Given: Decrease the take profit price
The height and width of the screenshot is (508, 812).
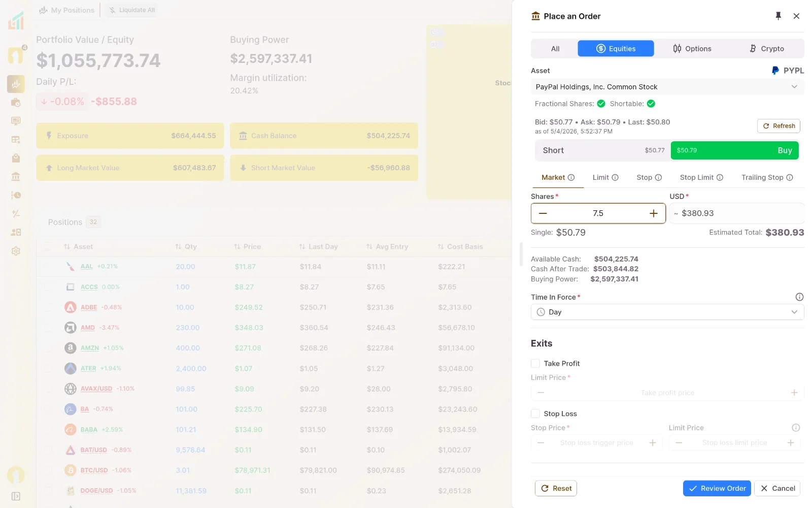Looking at the screenshot, I should tap(541, 393).
